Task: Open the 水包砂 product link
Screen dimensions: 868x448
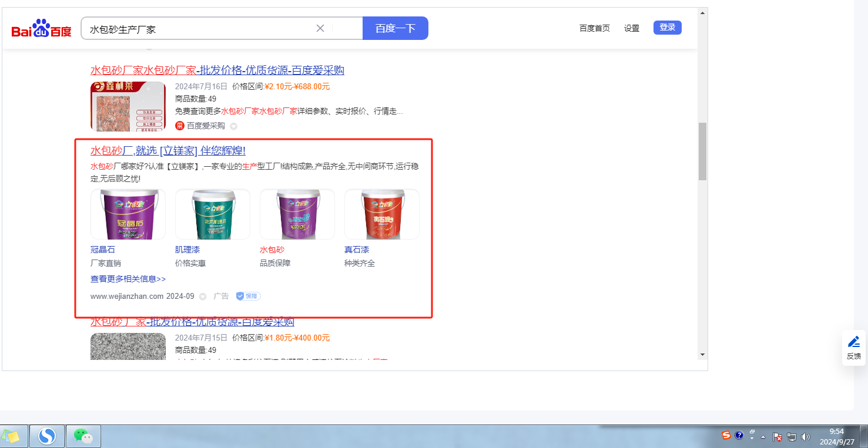Action: coord(272,250)
